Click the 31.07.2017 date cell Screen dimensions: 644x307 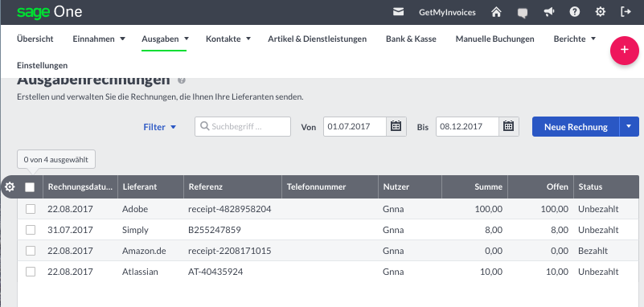coord(70,230)
